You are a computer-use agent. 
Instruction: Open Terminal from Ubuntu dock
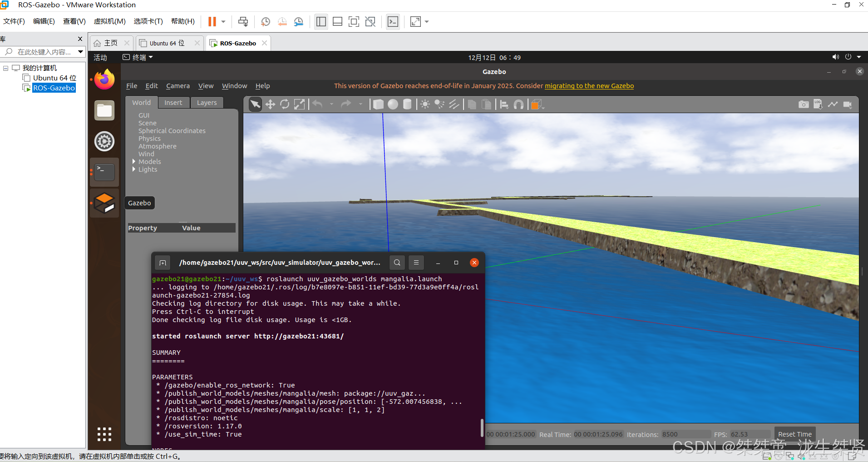click(x=104, y=172)
